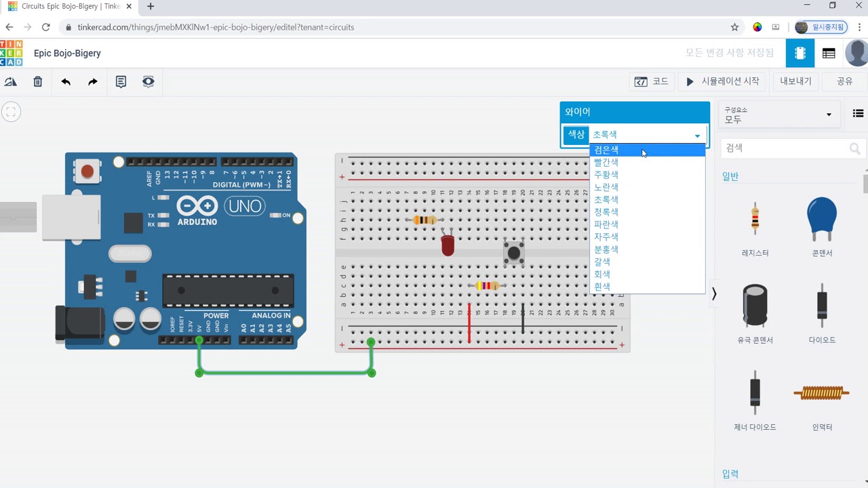Switch to circuit view icon
The height and width of the screenshot is (488, 868).
point(800,53)
